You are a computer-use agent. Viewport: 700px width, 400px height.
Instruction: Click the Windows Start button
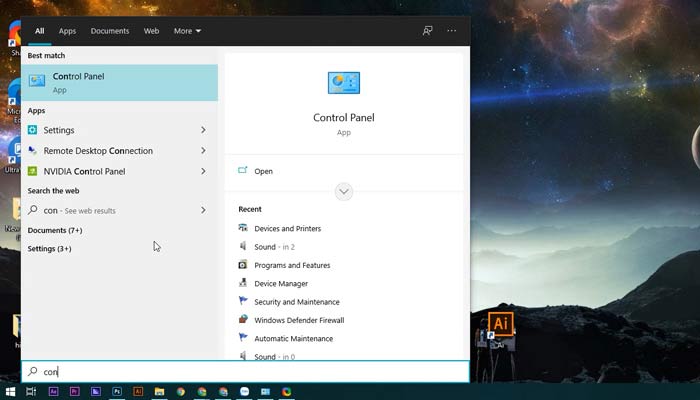click(10, 392)
